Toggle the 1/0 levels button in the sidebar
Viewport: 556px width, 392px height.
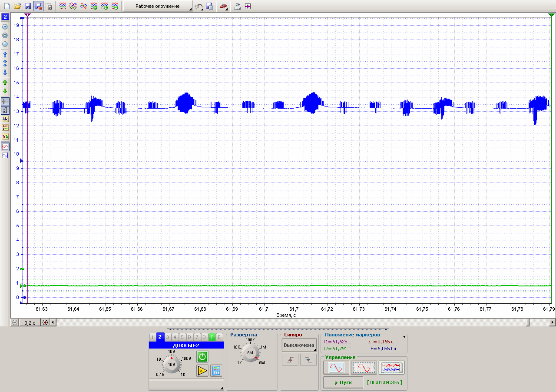[5, 110]
